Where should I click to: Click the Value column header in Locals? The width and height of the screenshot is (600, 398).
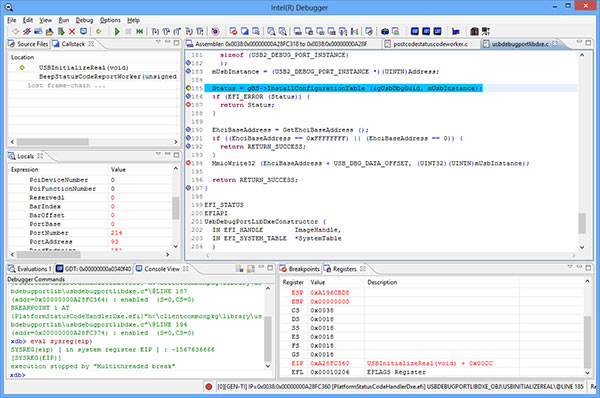[118, 169]
